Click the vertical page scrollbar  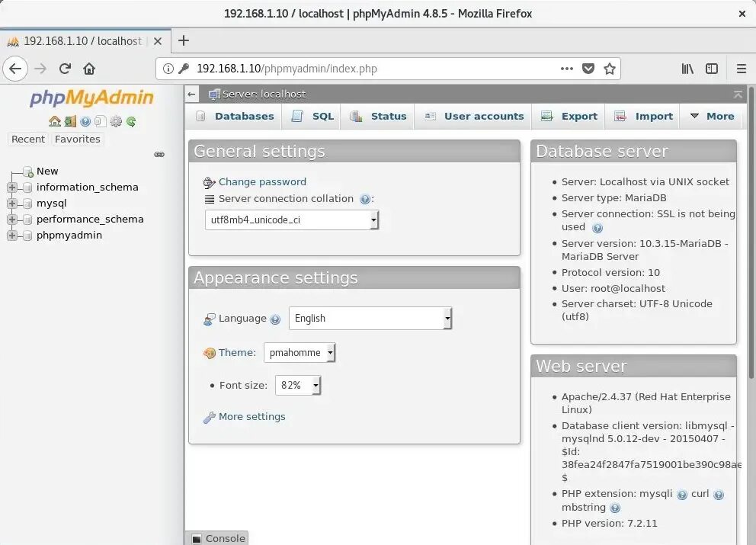(x=751, y=232)
